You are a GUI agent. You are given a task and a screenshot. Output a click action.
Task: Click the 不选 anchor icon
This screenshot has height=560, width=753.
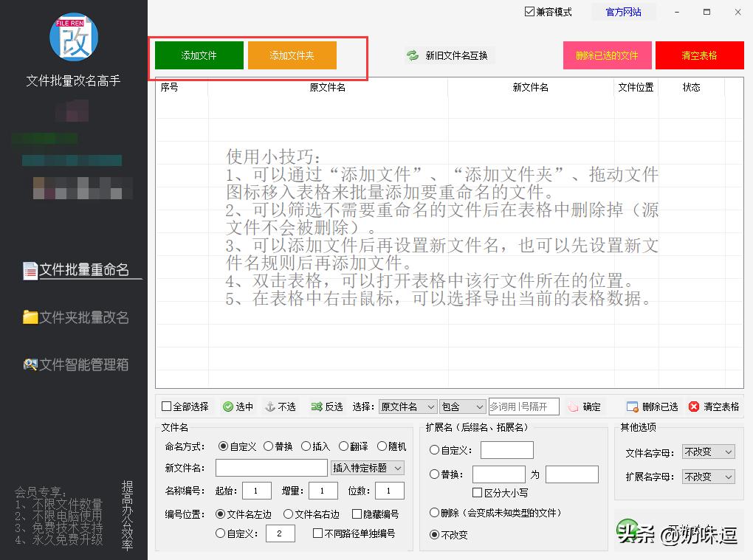269,406
